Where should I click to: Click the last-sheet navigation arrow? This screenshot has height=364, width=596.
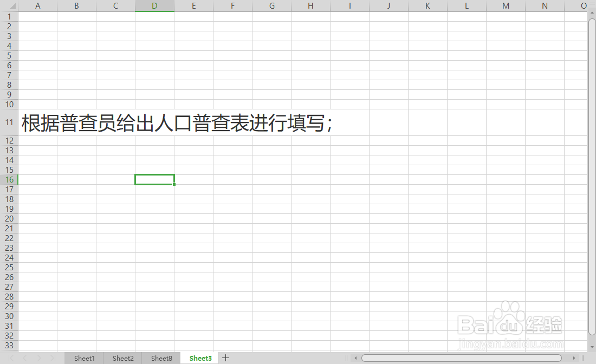pyautogui.click(x=53, y=358)
